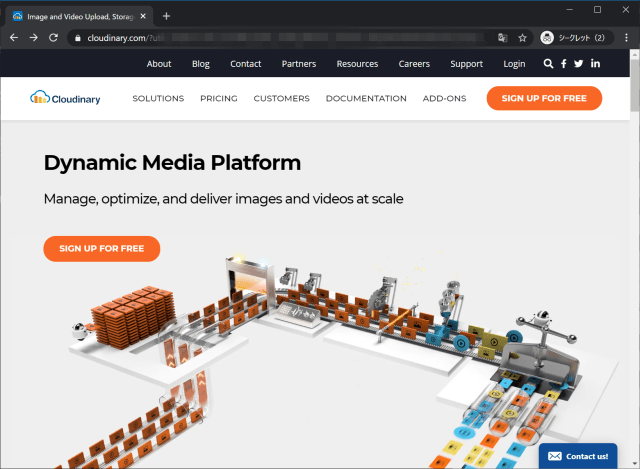This screenshot has width=640, height=469.
Task: Open the Resources link
Action: [x=357, y=64]
